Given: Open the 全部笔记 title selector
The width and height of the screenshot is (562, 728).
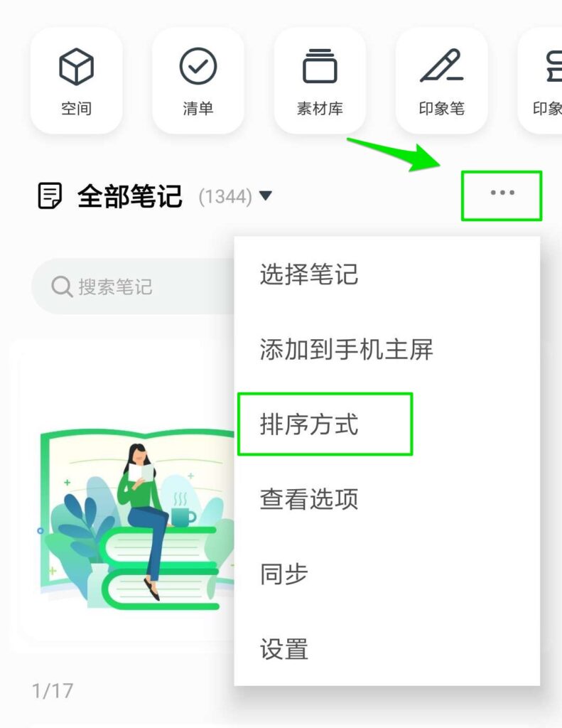Looking at the screenshot, I should coord(129,196).
